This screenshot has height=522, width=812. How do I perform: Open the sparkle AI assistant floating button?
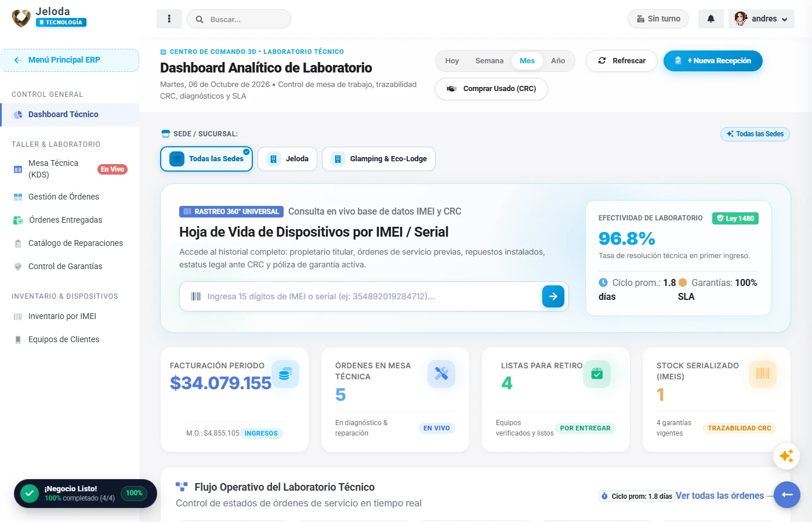tap(786, 456)
